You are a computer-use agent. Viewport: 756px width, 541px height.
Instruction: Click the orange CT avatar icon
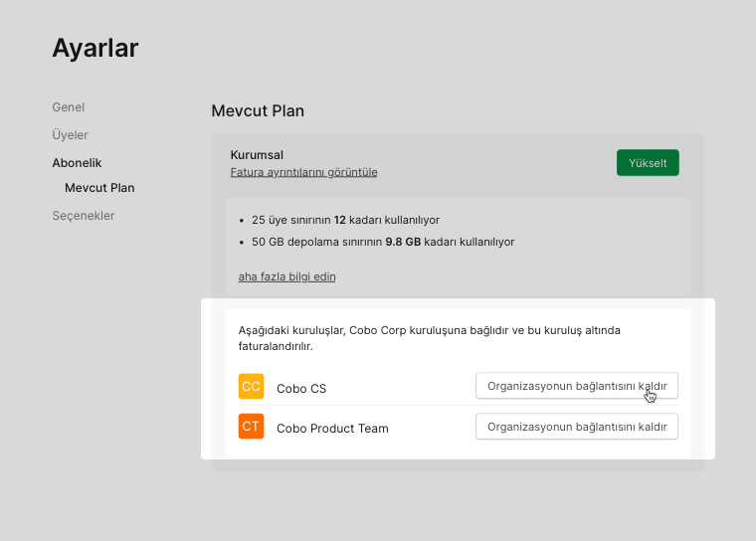click(x=252, y=427)
